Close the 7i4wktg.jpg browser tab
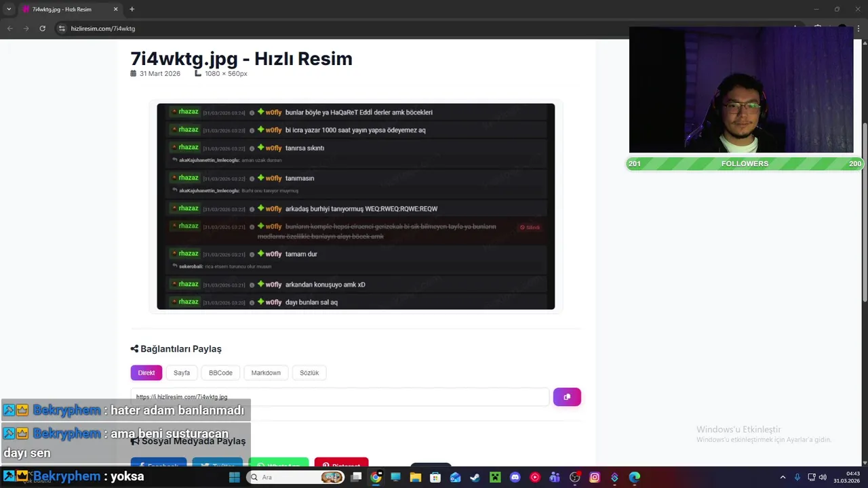The image size is (868, 488). pos(115,9)
